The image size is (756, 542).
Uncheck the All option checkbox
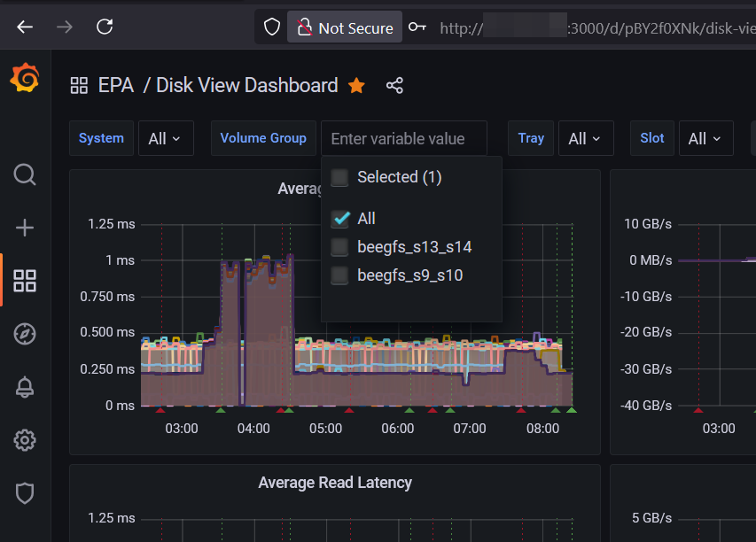pyautogui.click(x=339, y=218)
